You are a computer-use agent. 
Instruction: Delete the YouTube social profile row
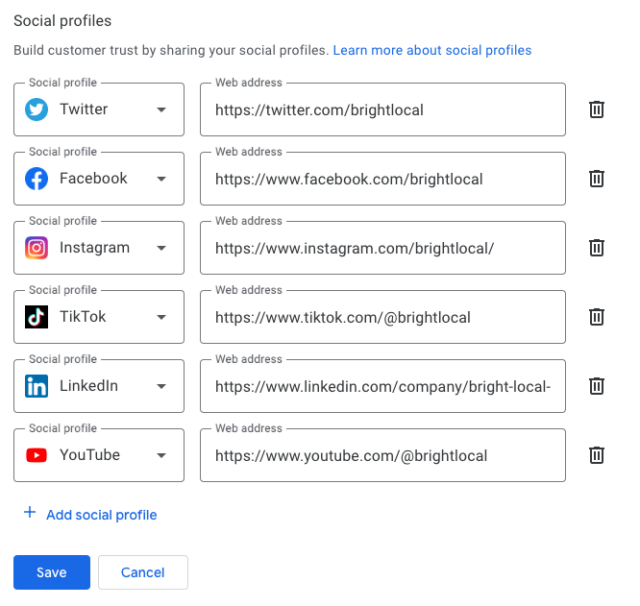coord(596,455)
